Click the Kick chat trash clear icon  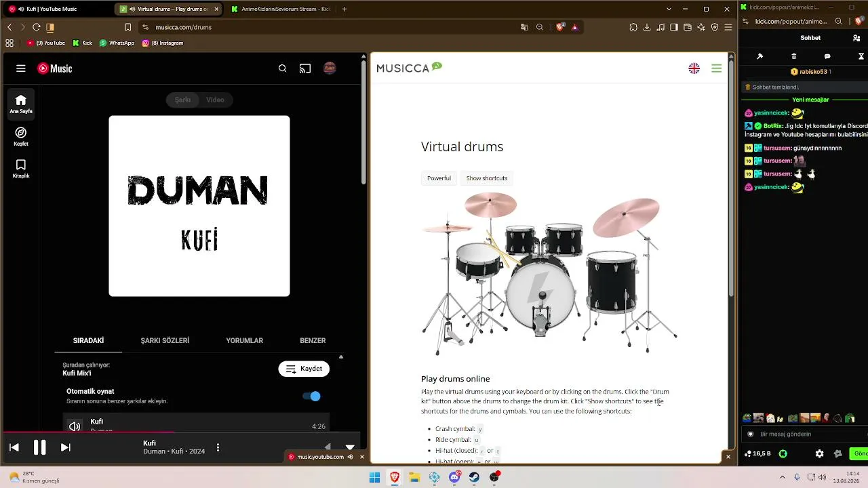tap(794, 56)
